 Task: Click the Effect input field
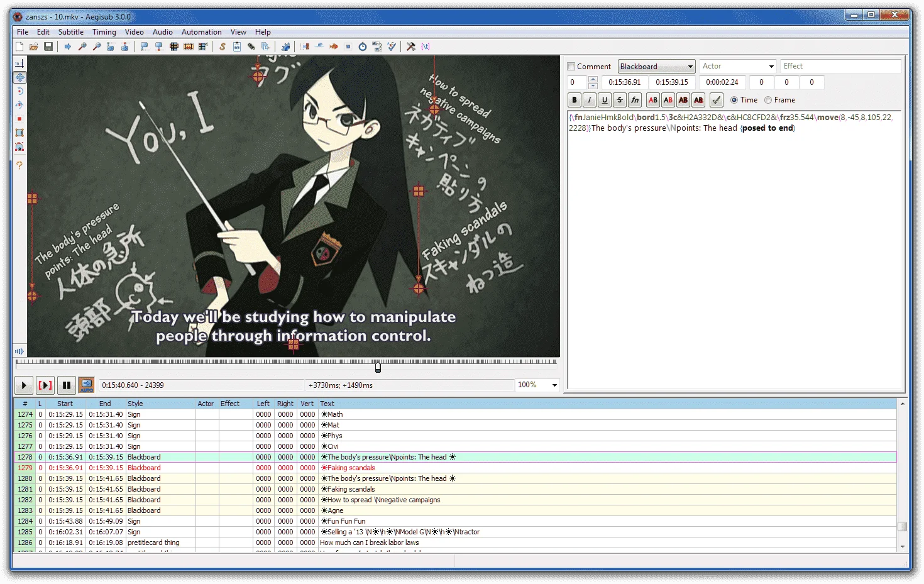[841, 67]
